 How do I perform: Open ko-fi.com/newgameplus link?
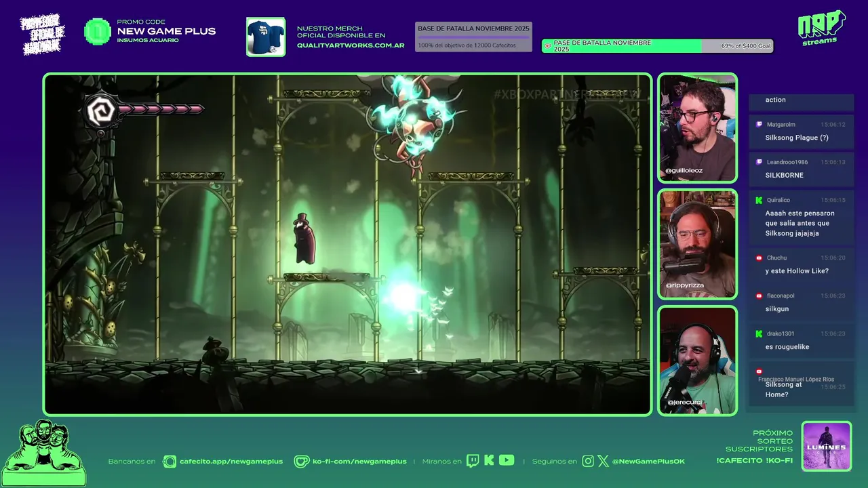pos(359,462)
